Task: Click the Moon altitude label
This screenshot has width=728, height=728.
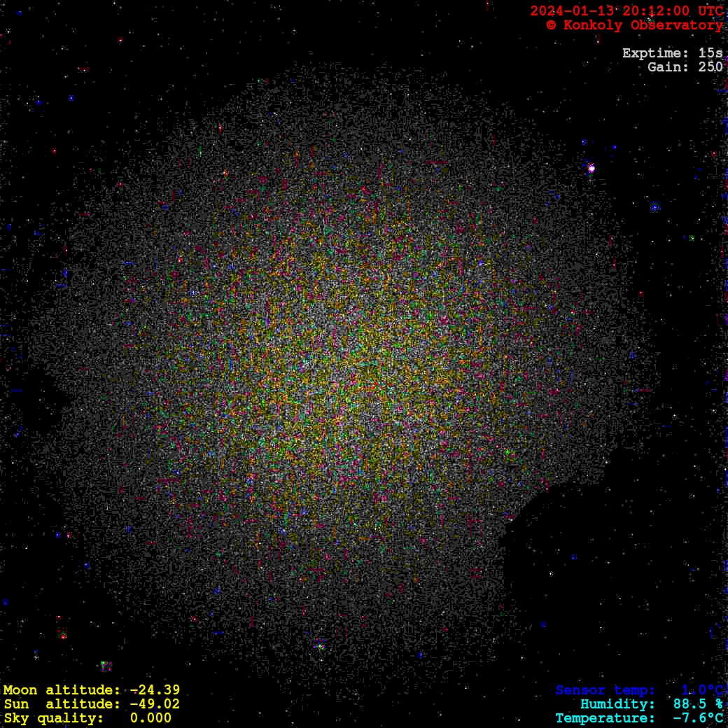Action: pos(62,690)
